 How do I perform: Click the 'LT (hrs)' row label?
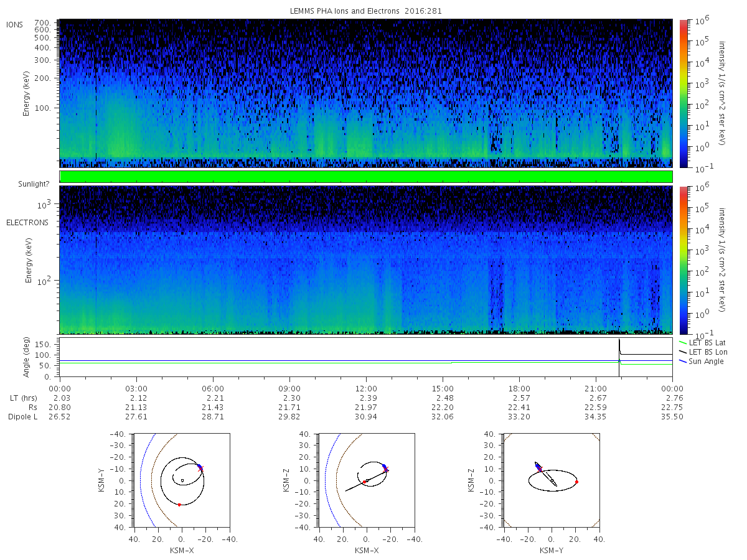22,398
